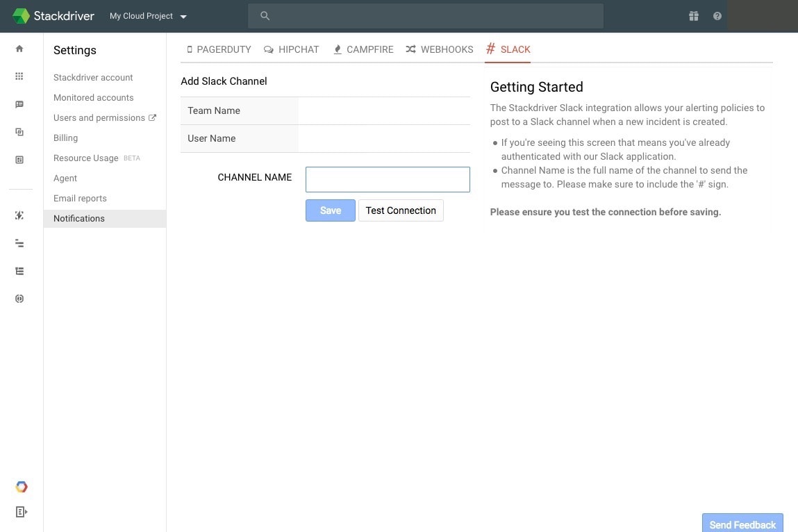The width and height of the screenshot is (798, 532).
Task: Click the Add Slack Channel heading
Action: pyautogui.click(x=224, y=81)
